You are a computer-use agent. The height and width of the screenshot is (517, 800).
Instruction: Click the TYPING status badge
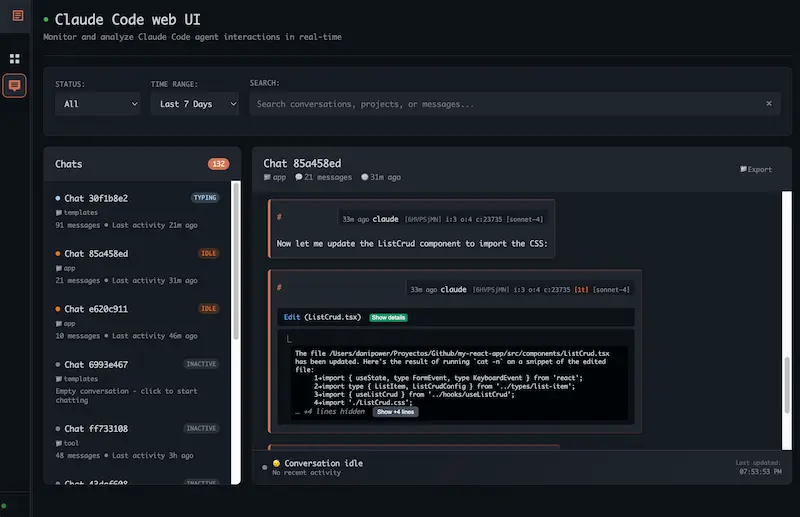(x=205, y=198)
